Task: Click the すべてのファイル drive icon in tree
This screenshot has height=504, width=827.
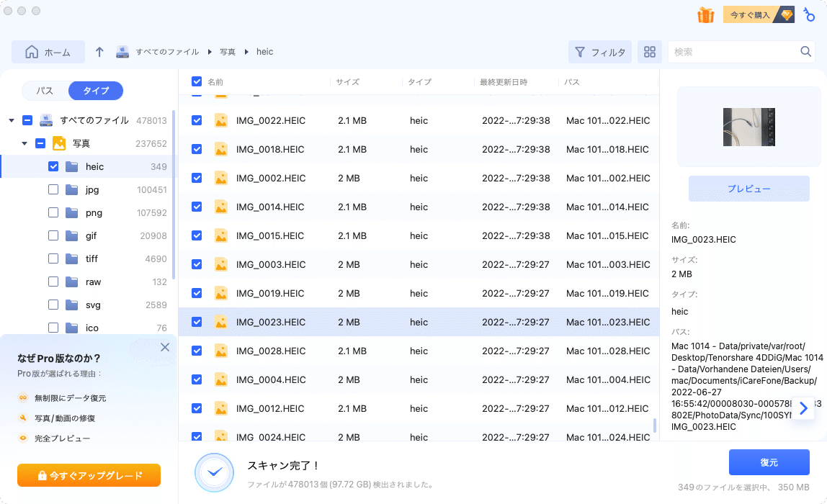Action: tap(46, 120)
